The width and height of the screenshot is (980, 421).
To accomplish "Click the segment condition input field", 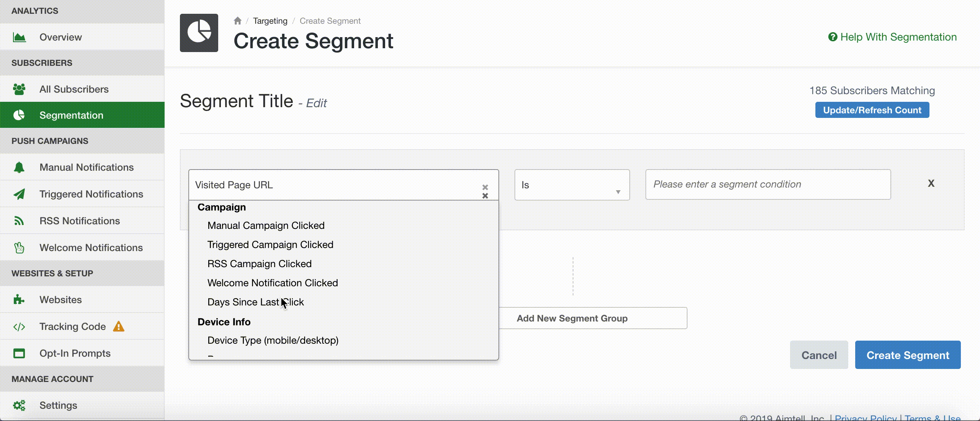I will (x=768, y=184).
